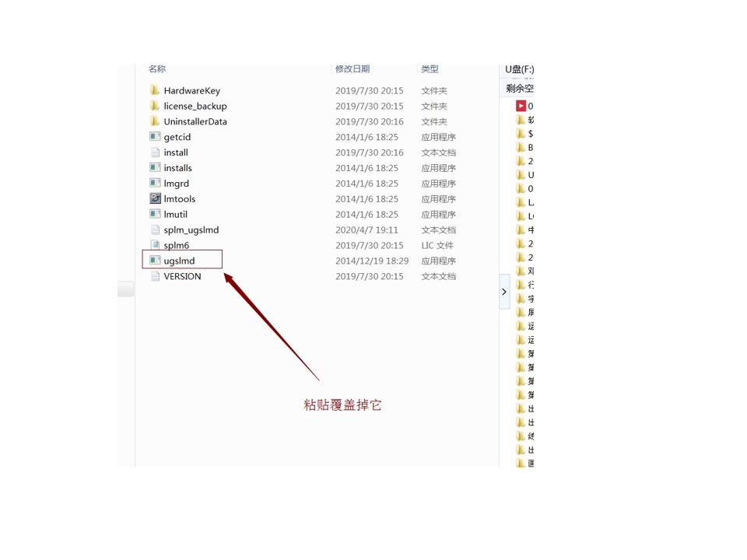Select the install text document icon
Viewport: 747px width, 560px height.
155,152
